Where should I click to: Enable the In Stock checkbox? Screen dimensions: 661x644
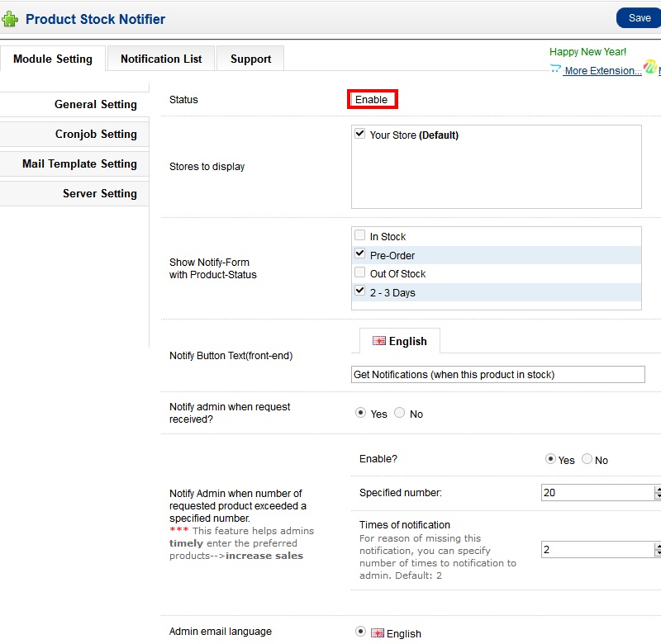359,236
